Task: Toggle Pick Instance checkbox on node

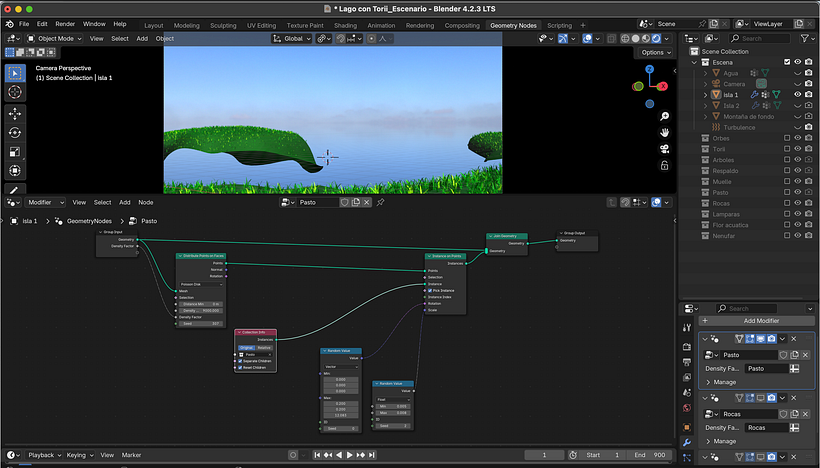Action: pyautogui.click(x=430, y=290)
